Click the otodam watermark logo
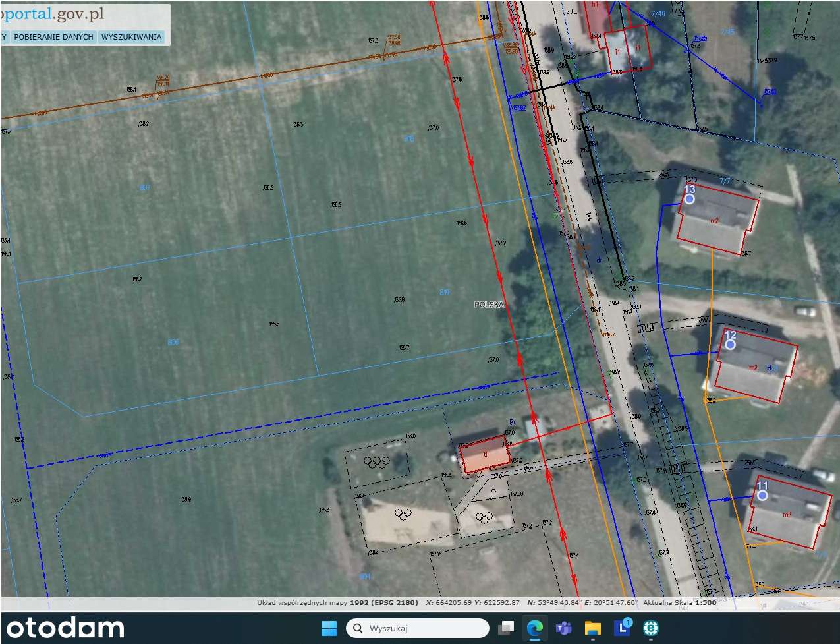The image size is (840, 644). [66, 628]
